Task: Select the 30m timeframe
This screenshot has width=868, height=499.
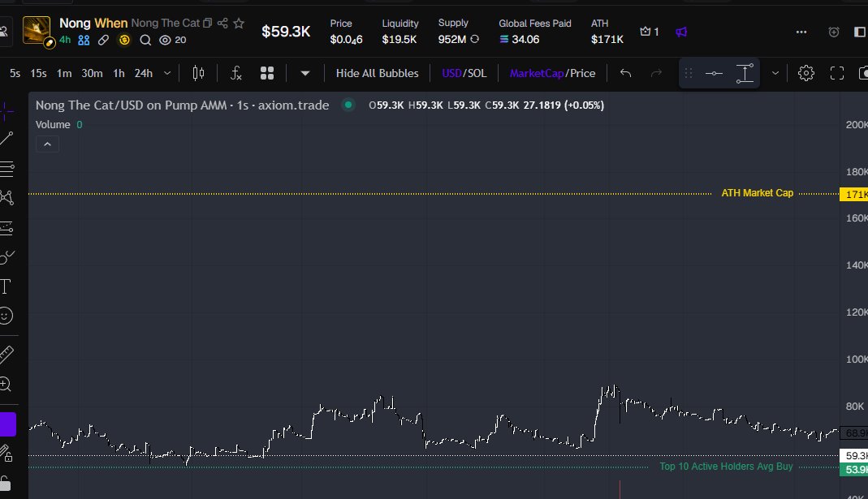Action: tap(92, 73)
